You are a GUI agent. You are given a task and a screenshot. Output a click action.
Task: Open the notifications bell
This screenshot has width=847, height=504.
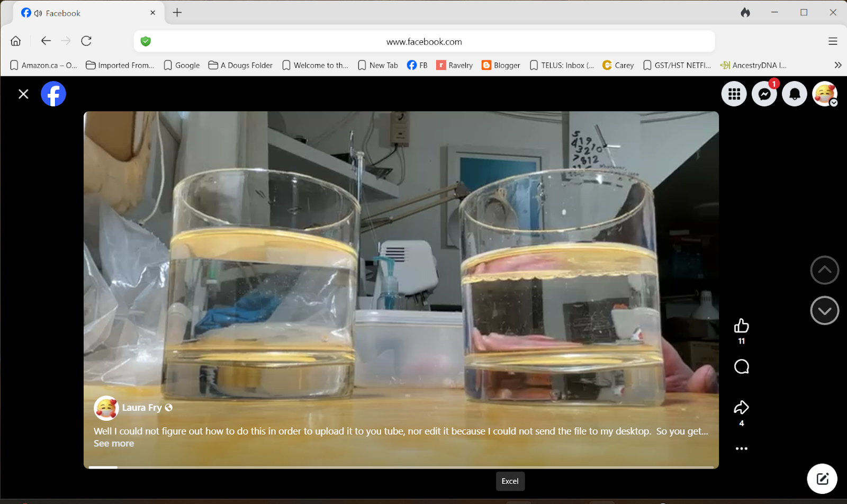coord(795,94)
